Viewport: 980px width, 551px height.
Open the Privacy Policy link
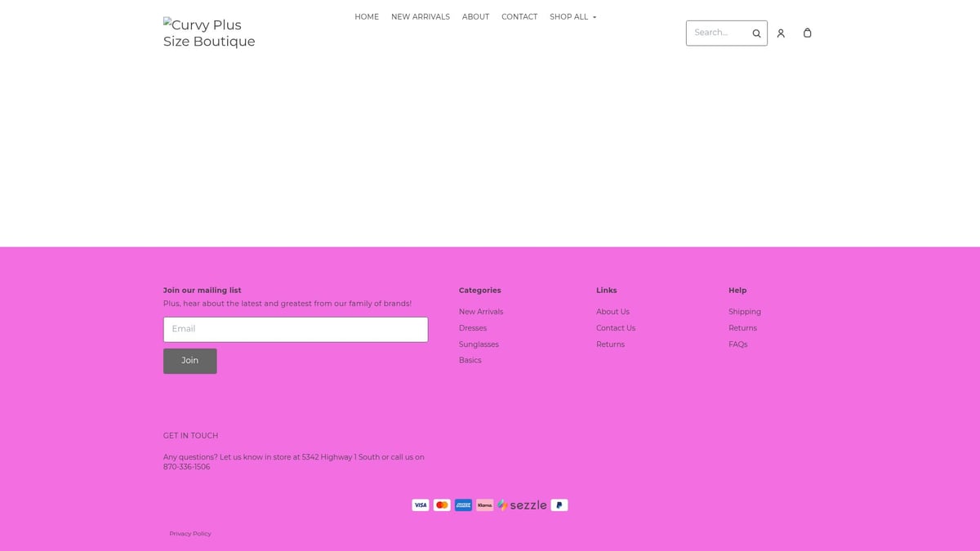click(190, 534)
